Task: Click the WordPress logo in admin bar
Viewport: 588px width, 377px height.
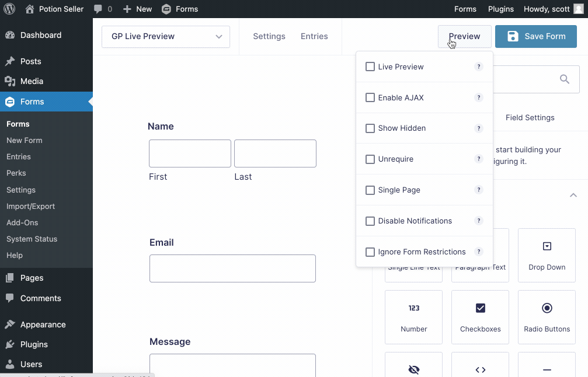Action: (x=9, y=9)
